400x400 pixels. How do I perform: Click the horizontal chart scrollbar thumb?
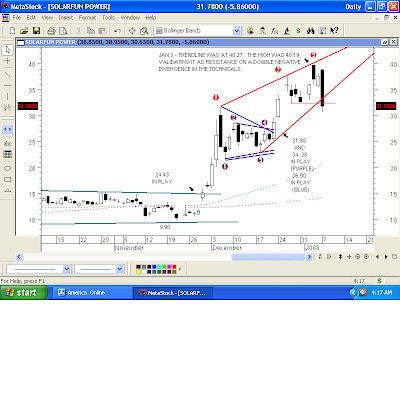[x=268, y=257]
